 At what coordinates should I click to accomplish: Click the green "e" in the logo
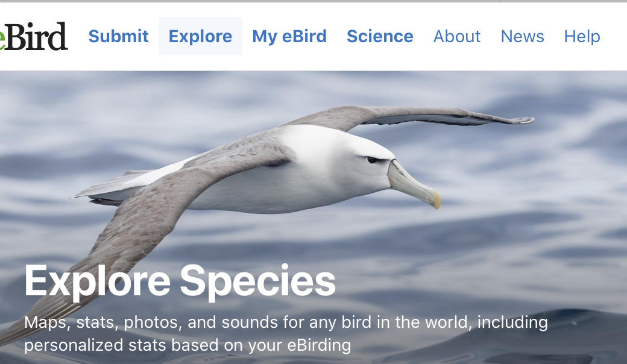pyautogui.click(x=3, y=37)
